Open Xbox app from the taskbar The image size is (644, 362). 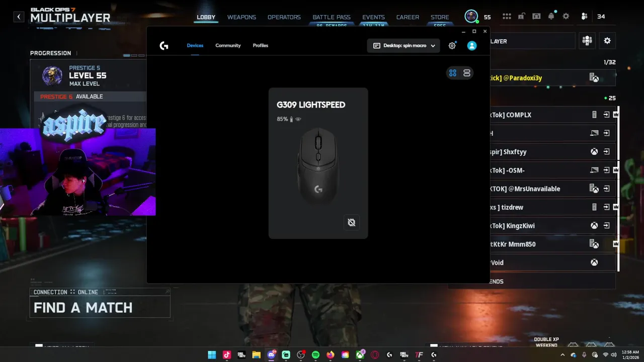click(x=360, y=355)
